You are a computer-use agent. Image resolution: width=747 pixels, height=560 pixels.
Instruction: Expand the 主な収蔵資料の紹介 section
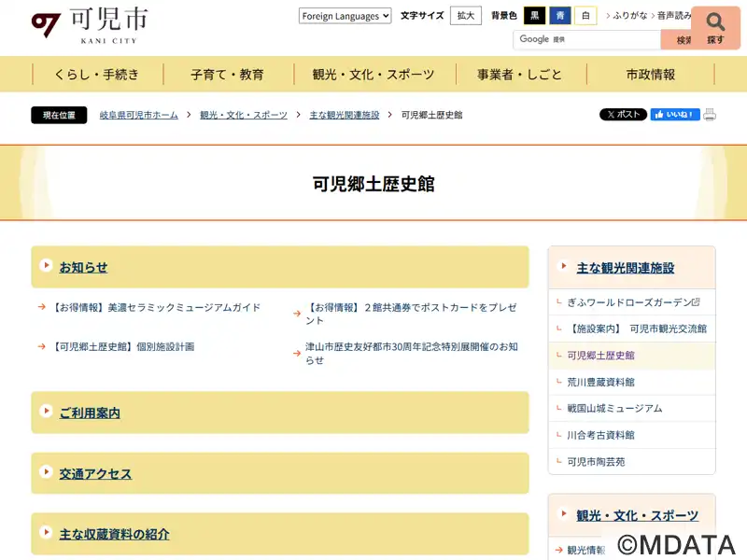(x=114, y=535)
